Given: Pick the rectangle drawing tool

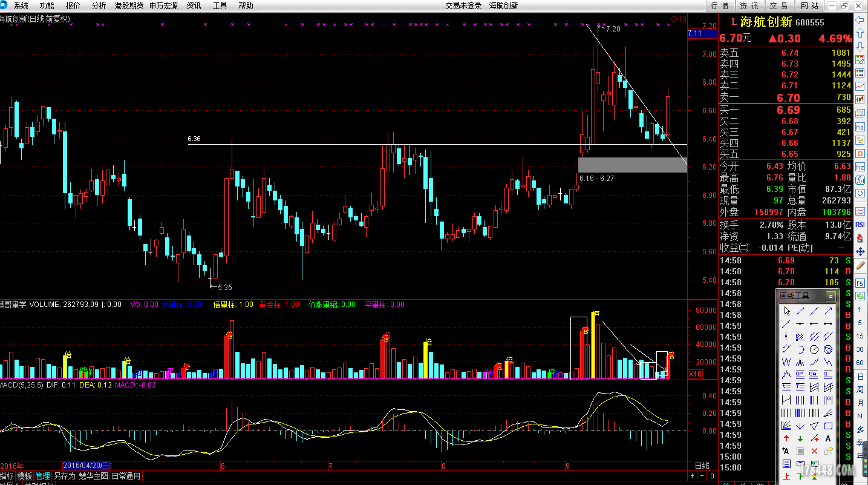Looking at the screenshot, I should 828,426.
